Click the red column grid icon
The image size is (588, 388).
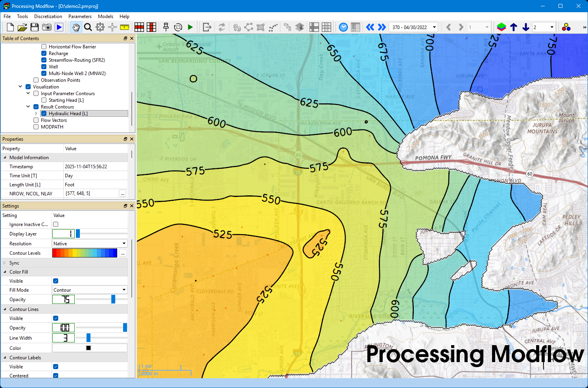point(151,27)
